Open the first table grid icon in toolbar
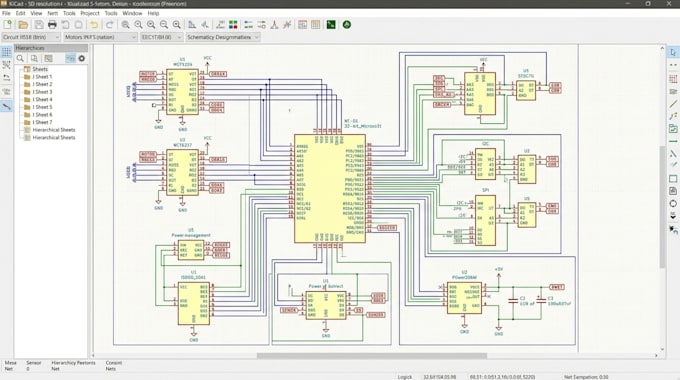This screenshot has width=680, height=380. (x=303, y=25)
